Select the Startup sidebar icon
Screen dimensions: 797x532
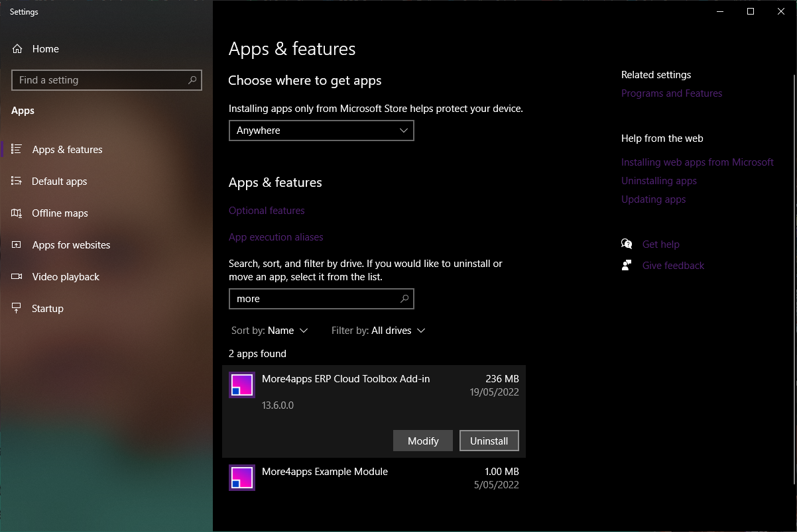tap(17, 309)
